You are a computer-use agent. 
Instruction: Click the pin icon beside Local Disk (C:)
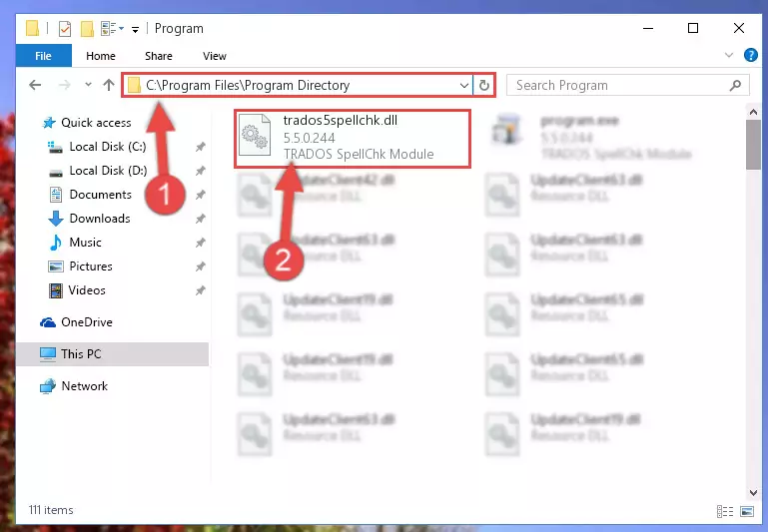tap(201, 147)
